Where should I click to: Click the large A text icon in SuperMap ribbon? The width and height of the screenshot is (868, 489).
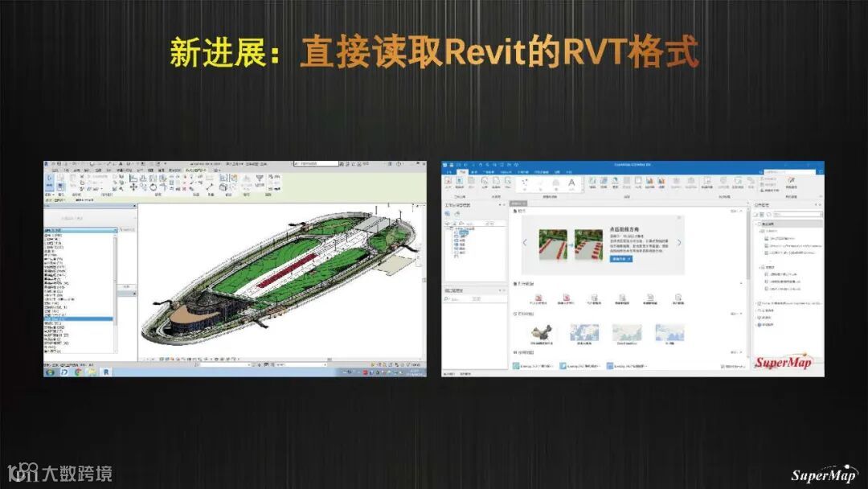(571, 183)
